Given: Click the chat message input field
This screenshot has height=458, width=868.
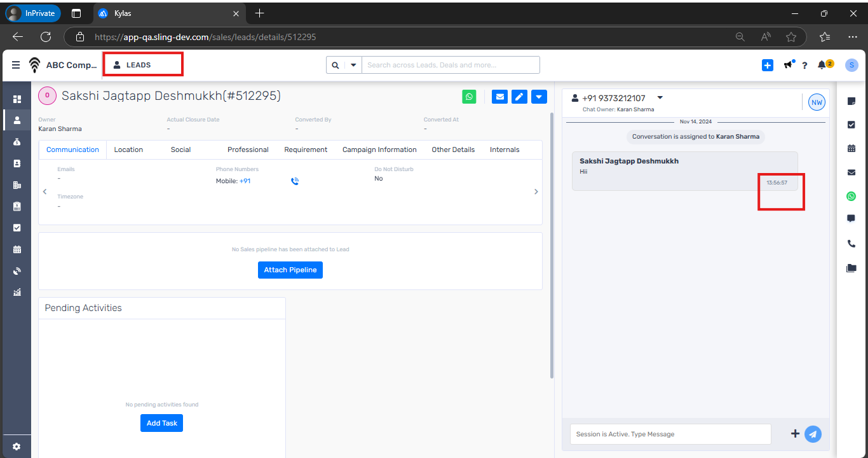Looking at the screenshot, I should point(670,434).
